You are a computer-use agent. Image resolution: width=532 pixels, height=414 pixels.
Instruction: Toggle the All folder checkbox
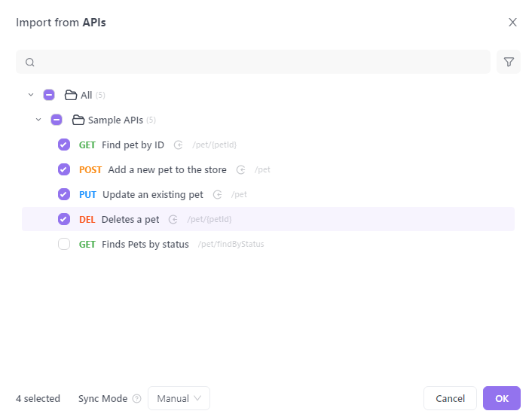click(x=49, y=95)
